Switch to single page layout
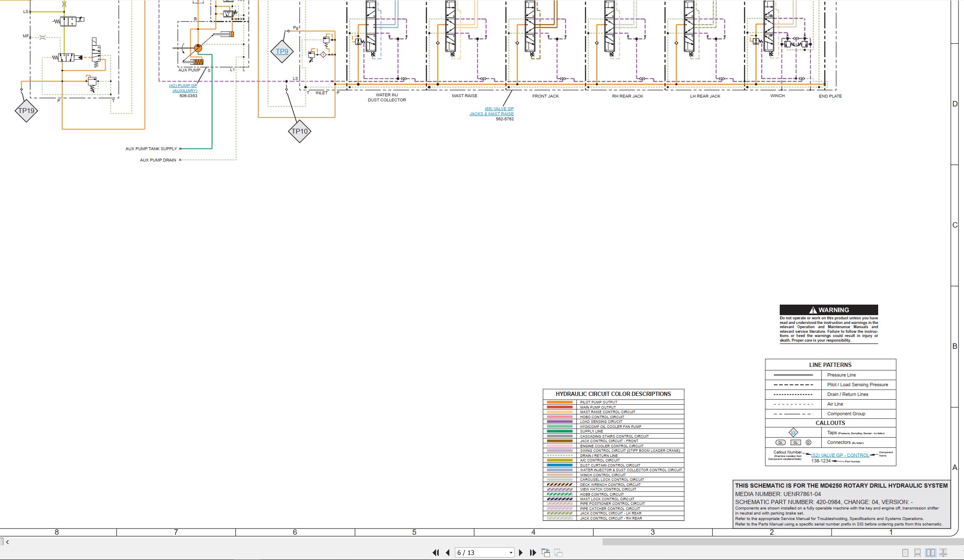Viewport: 964px width, 560px height. 906,553
